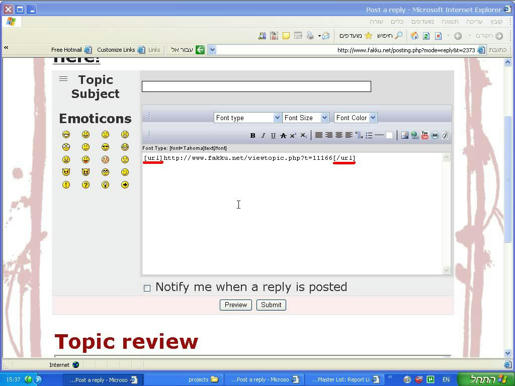Screen dimensions: 515x386
Task: Open the Windows Start button (התחל)
Action: pos(486,379)
